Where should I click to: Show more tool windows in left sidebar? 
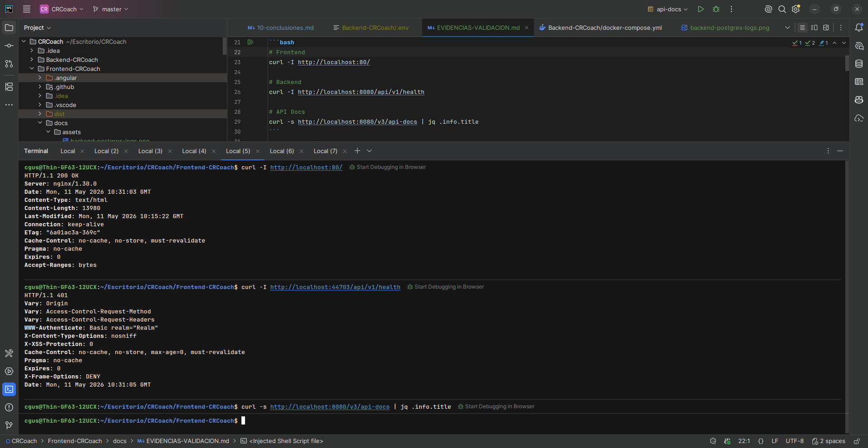[x=9, y=105]
